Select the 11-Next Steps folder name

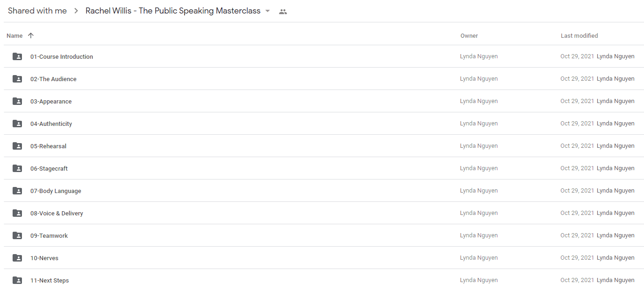coord(50,281)
